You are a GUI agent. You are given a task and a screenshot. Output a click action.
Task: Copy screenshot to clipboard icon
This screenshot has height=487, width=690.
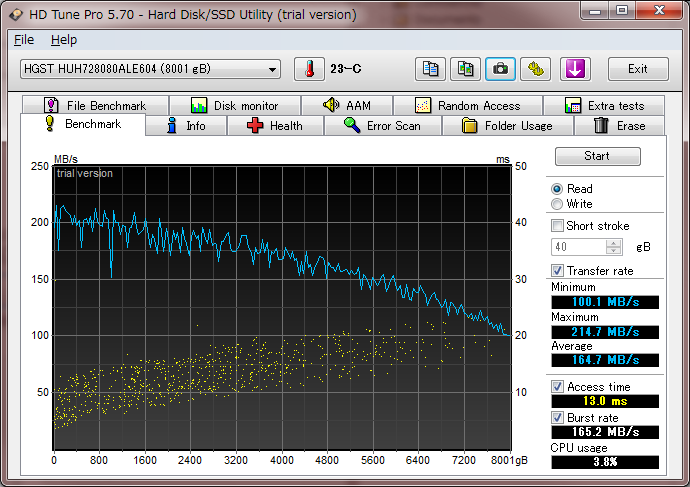click(465, 69)
